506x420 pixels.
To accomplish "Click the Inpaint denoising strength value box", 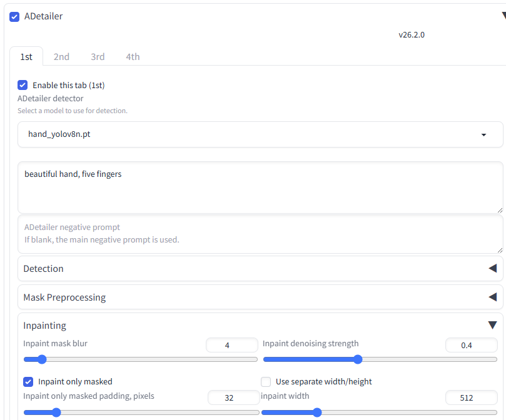I will [x=471, y=345].
